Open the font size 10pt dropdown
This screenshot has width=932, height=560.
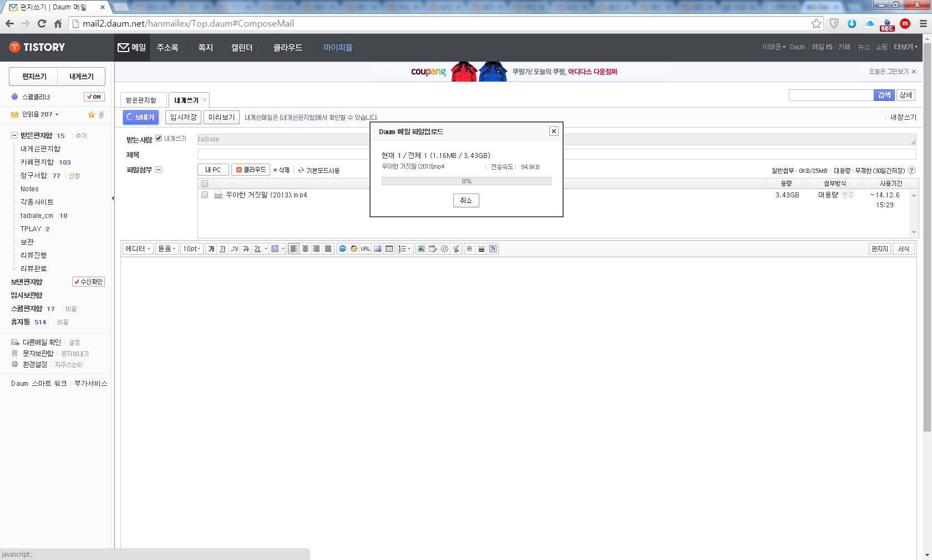[x=192, y=249]
